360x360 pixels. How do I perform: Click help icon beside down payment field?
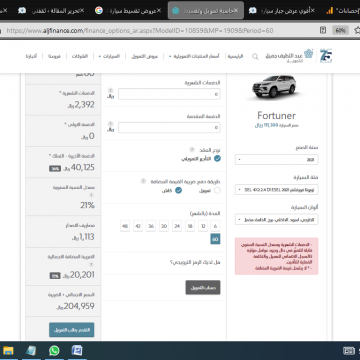[x=111, y=123]
